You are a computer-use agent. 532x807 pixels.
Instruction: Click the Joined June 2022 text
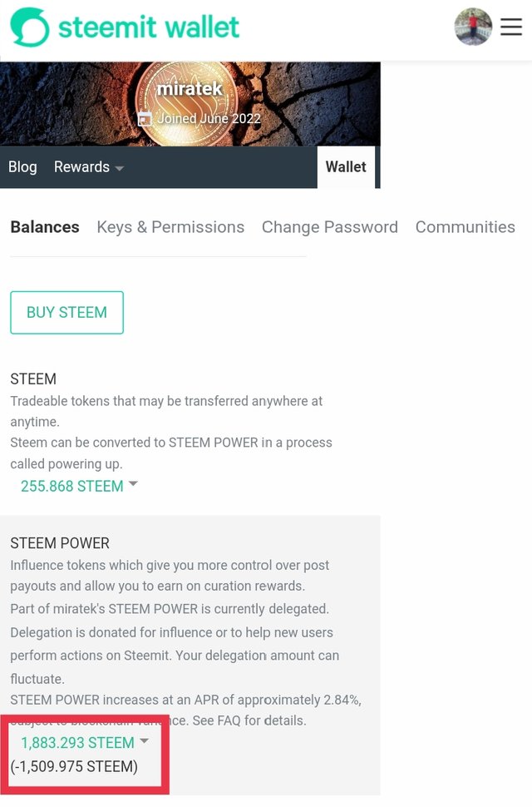point(209,118)
